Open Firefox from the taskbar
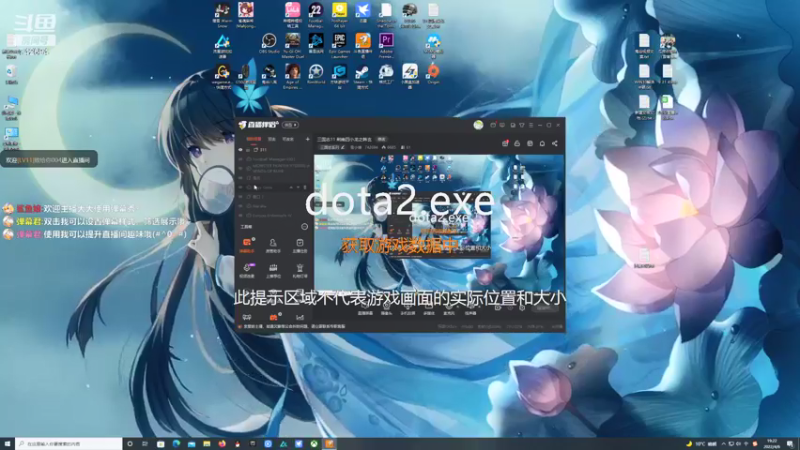This screenshot has width=800, height=450. click(x=222, y=444)
